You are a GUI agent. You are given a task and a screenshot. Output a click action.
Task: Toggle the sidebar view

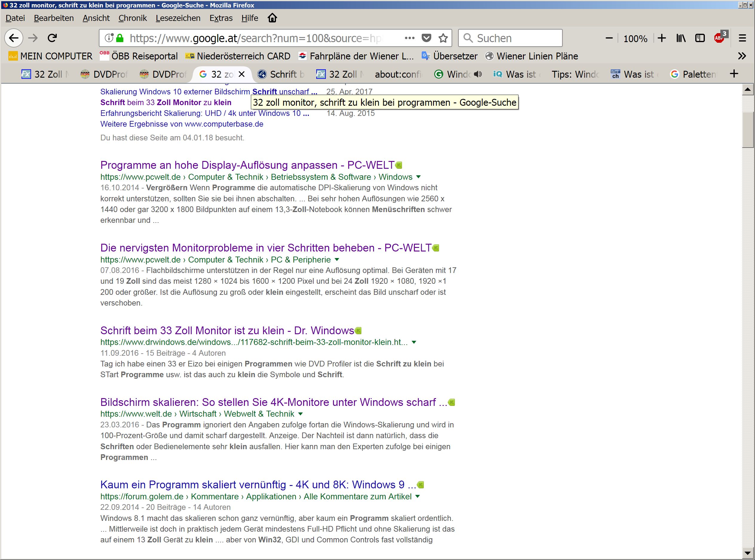699,38
